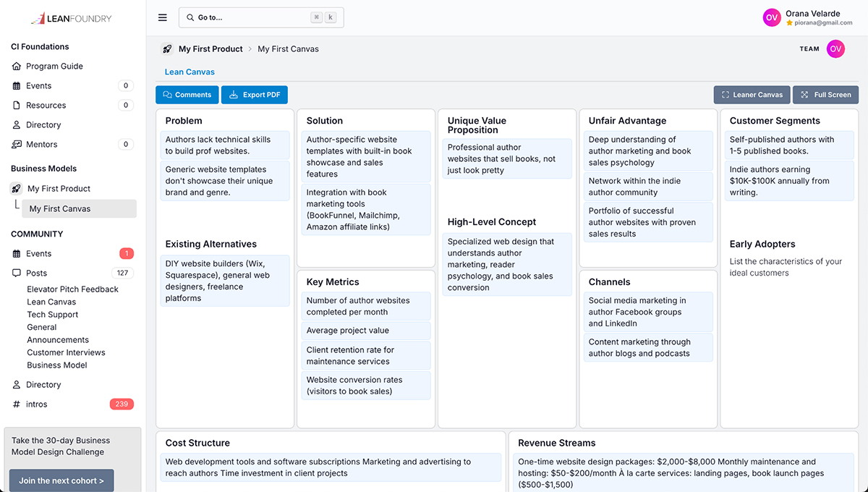
Task: Click Join the next cohort button
Action: pos(61,480)
